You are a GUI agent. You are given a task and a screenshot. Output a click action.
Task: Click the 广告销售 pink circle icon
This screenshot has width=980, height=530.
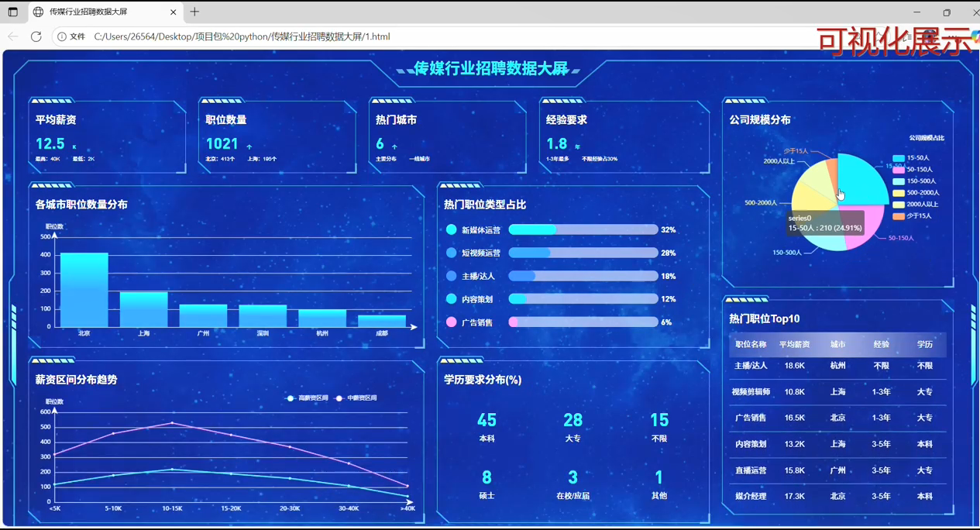452,322
